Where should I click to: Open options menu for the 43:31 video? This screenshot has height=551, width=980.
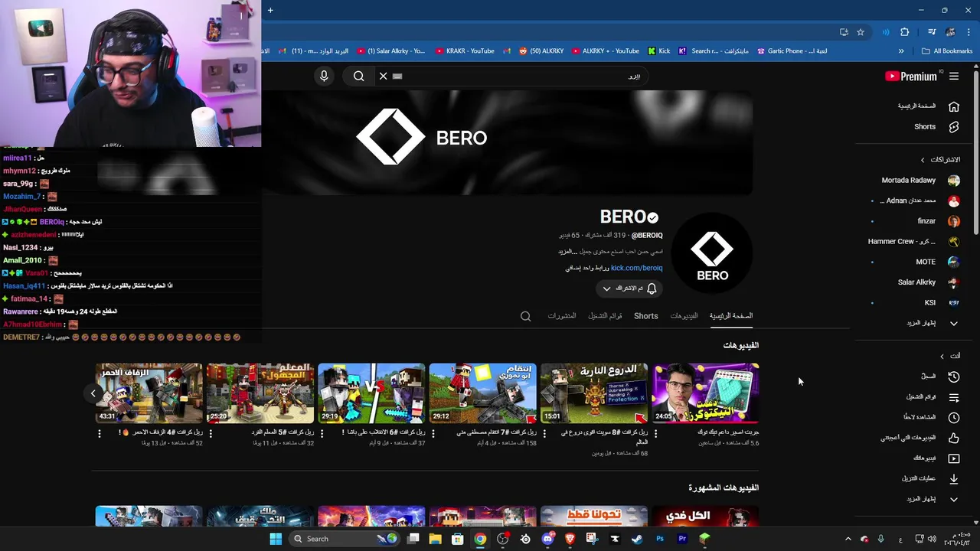tap(100, 433)
